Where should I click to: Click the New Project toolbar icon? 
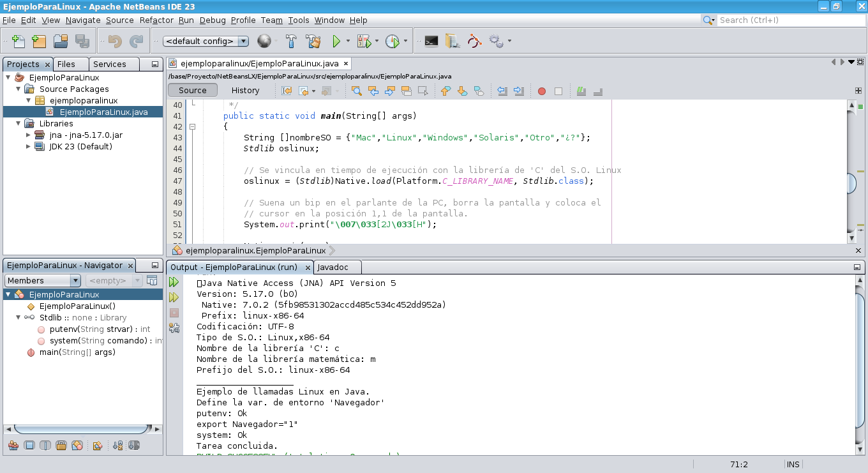pos(39,41)
